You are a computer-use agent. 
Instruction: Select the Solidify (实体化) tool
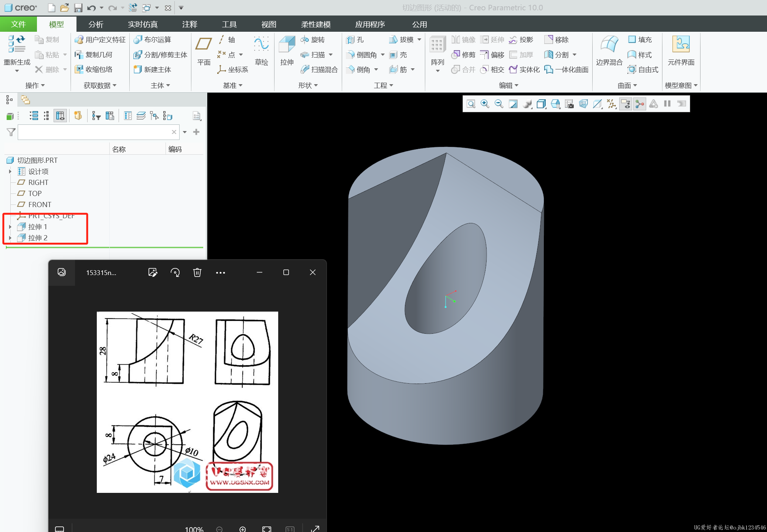tap(524, 69)
